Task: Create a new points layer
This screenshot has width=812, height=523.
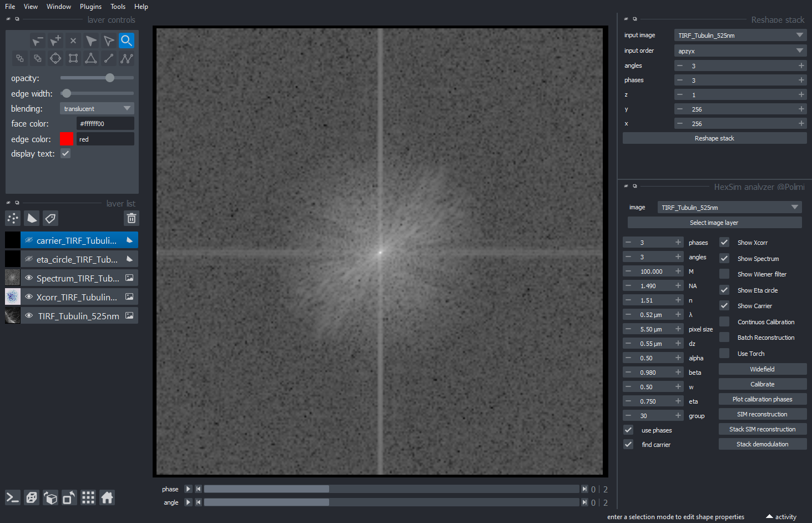Action: pos(13,218)
